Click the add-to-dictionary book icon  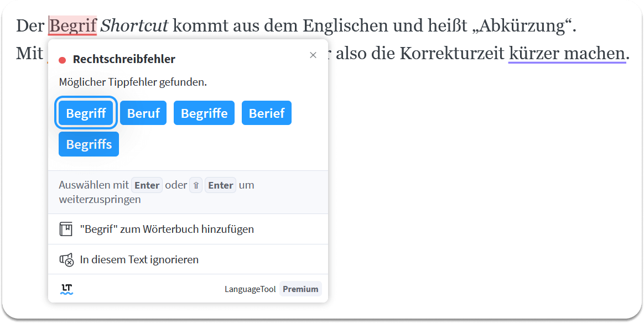click(66, 229)
